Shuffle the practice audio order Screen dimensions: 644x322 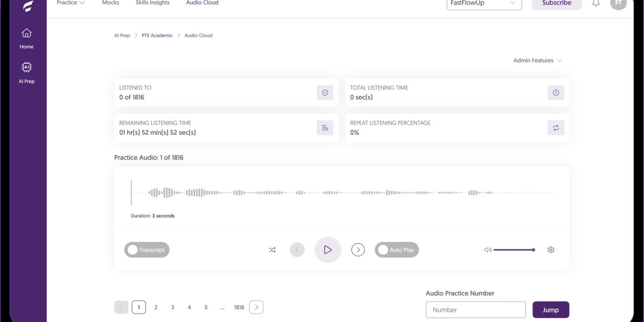272,250
